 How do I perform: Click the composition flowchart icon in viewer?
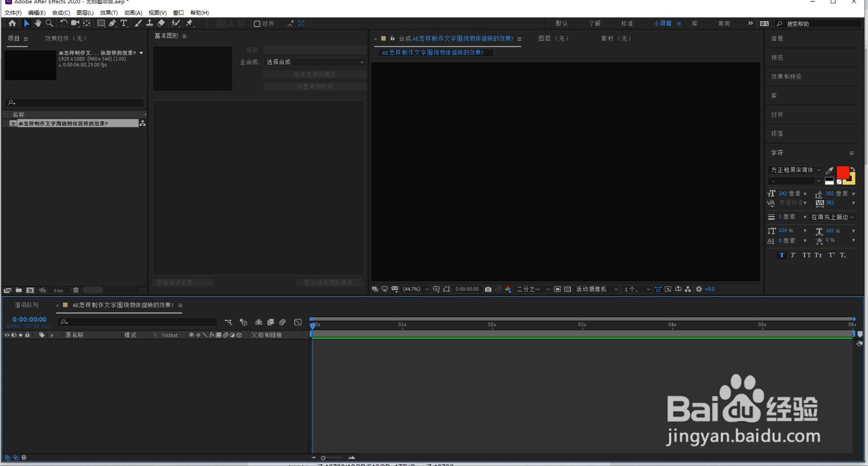tap(688, 289)
